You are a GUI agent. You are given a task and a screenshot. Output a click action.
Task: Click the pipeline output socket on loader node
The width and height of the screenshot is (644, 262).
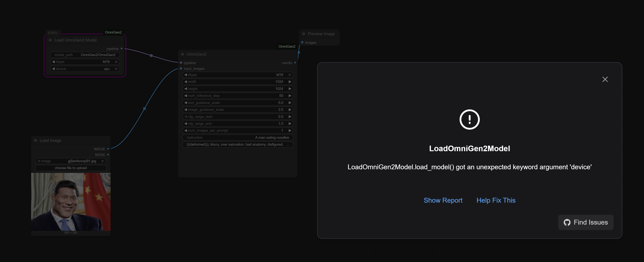122,49
